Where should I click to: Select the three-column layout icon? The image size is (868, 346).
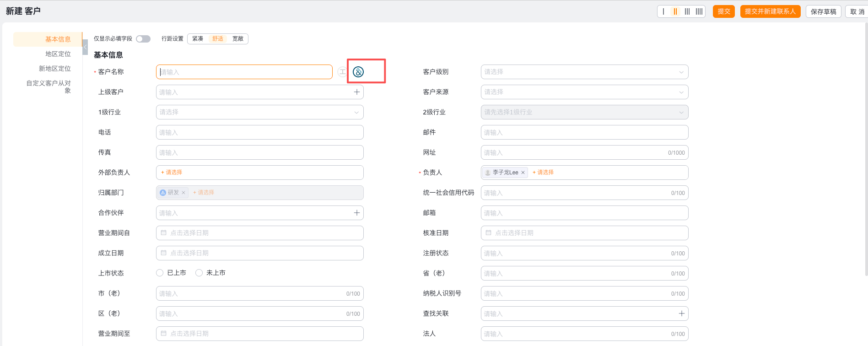coord(687,11)
